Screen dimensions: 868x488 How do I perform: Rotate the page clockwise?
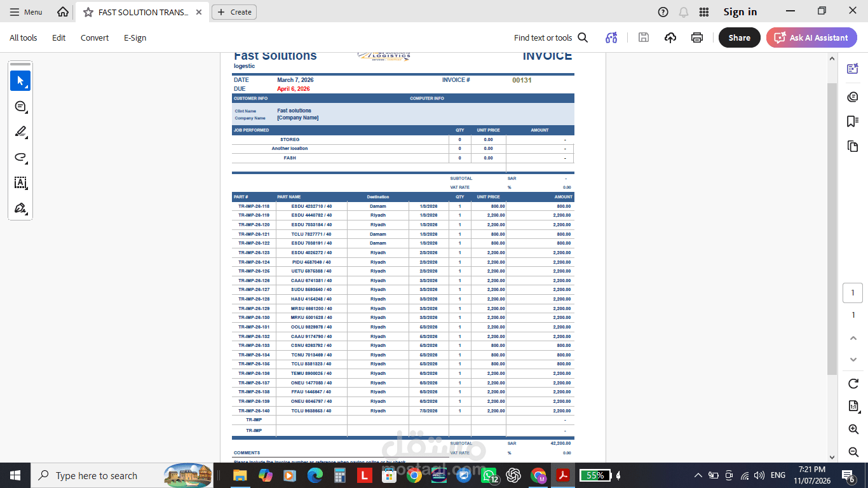coord(853,384)
